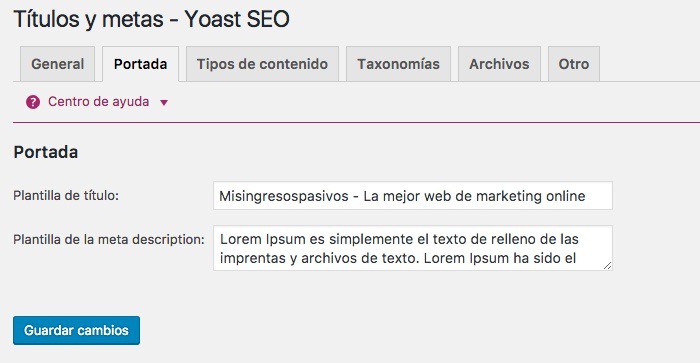Click the Plantilla de título label
This screenshot has width=700, height=363.
pyautogui.click(x=66, y=196)
